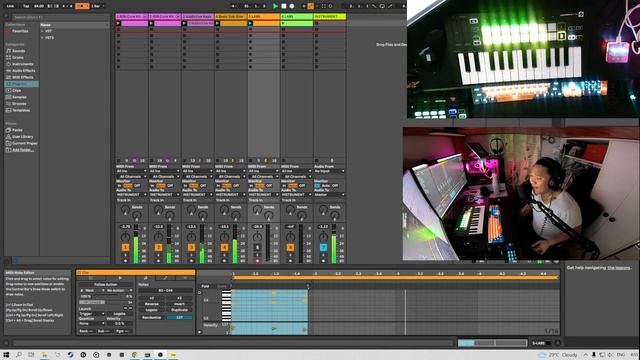Open Packs in browser Places
The image size is (640, 360).
coord(17,130)
